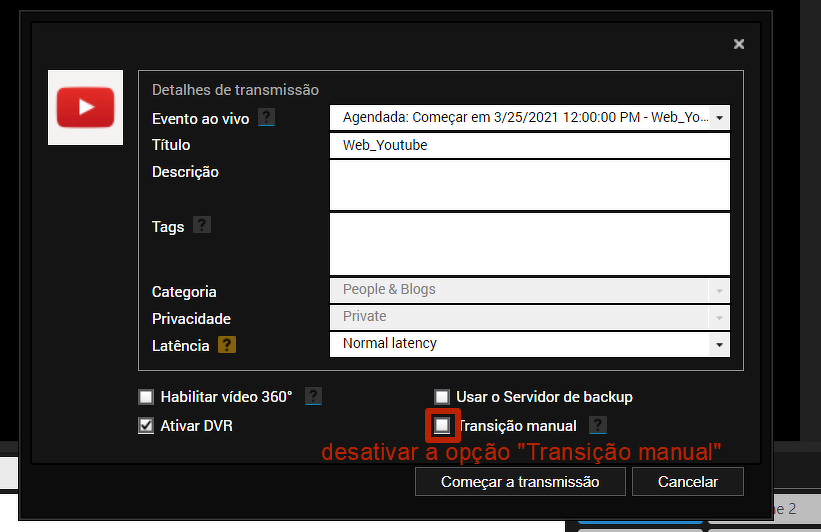The image size is (821, 532).
Task: Click the yellow Latência help icon
Action: (x=227, y=345)
